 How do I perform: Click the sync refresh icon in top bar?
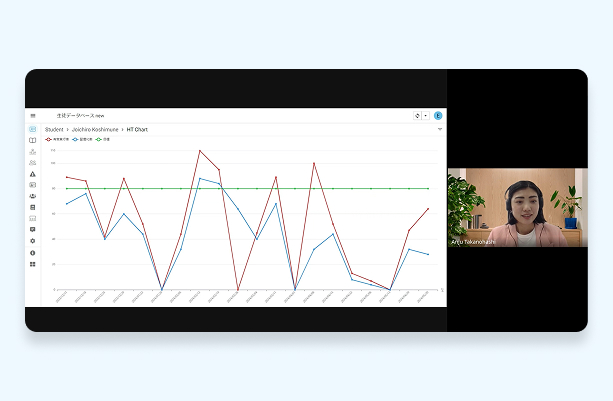(x=417, y=116)
